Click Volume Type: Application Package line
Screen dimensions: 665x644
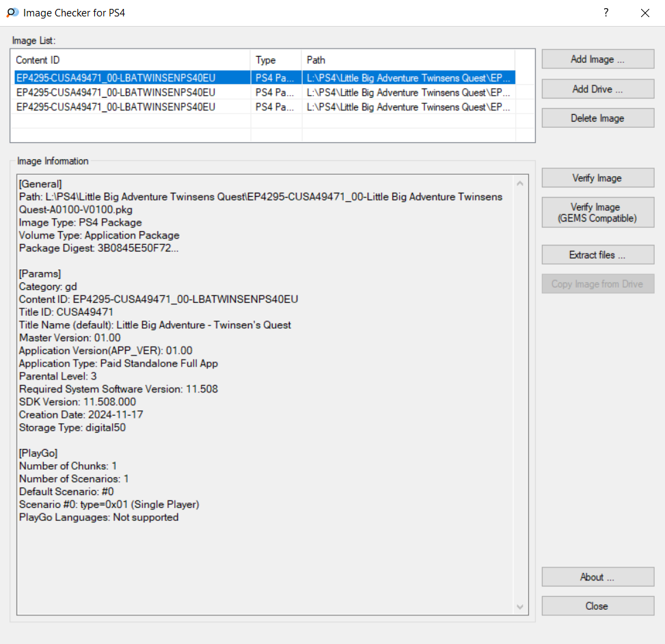point(99,235)
